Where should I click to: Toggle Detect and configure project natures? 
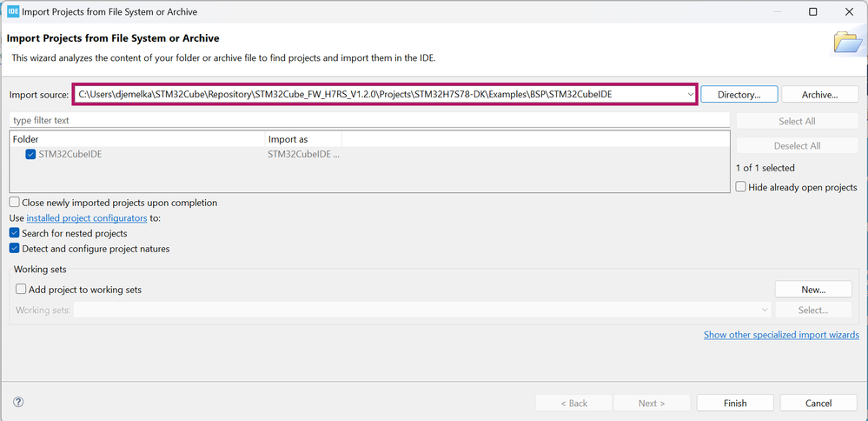click(15, 249)
